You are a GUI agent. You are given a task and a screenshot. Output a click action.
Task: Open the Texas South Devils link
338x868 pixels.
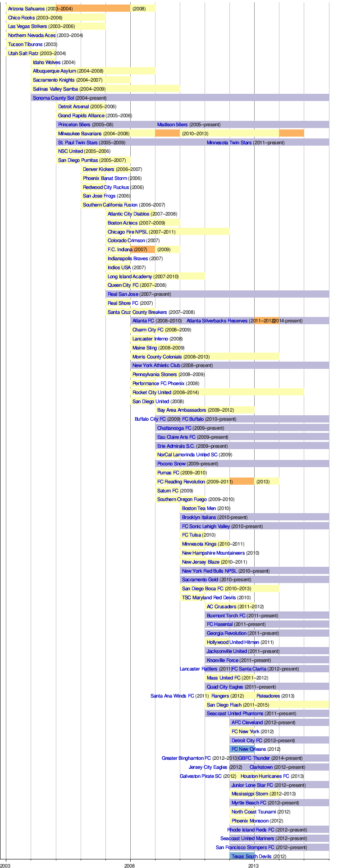251,856
